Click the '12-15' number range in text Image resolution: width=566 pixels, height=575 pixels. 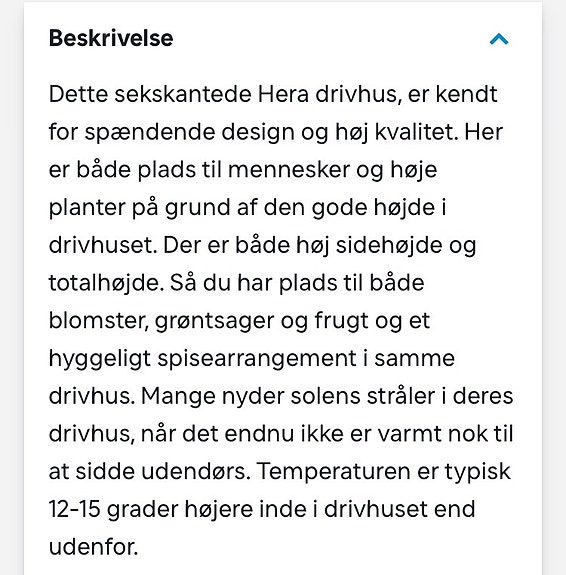tap(74, 510)
